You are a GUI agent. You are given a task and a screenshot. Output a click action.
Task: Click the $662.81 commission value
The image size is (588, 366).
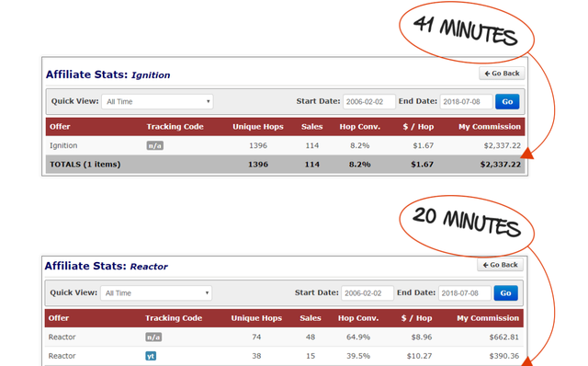pyautogui.click(x=504, y=337)
